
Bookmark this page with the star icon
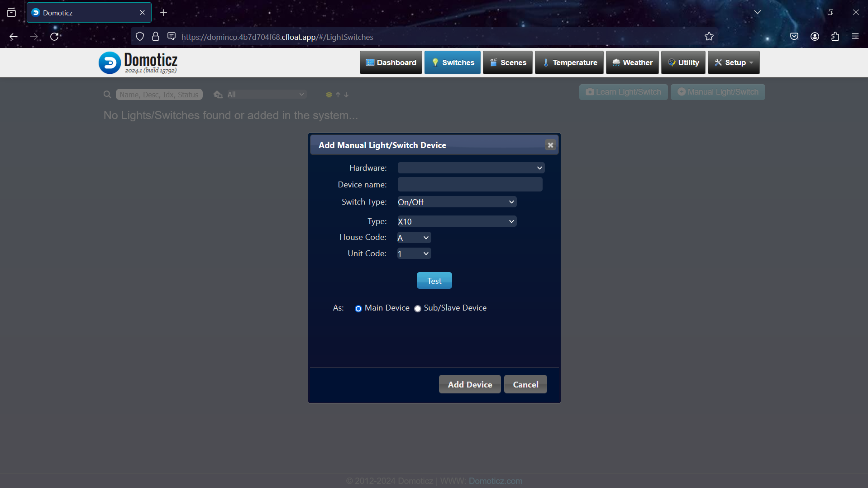coord(709,37)
